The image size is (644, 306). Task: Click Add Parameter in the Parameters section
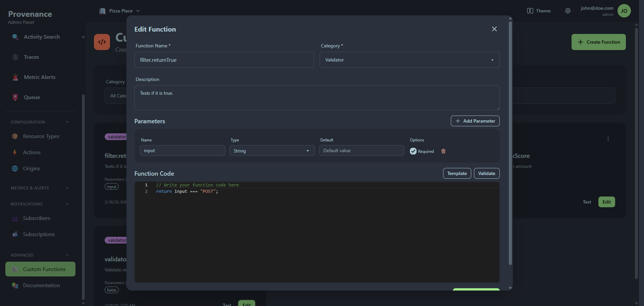pos(475,121)
